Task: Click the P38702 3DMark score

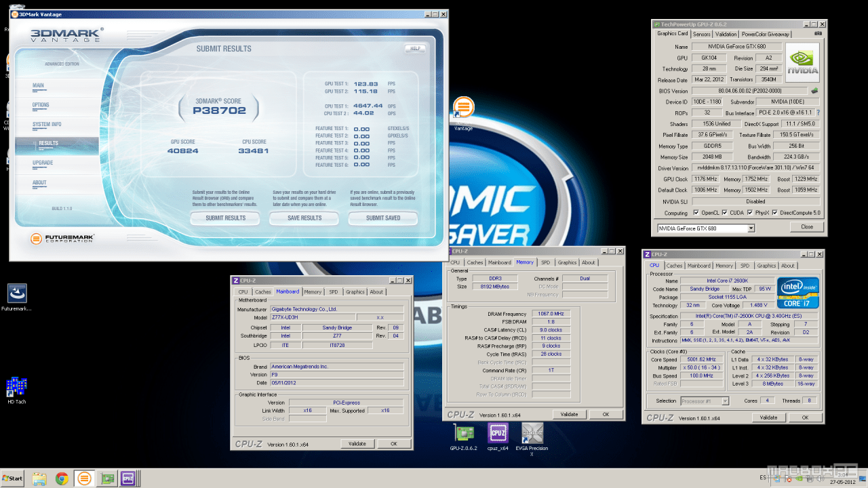Action: pos(219,110)
